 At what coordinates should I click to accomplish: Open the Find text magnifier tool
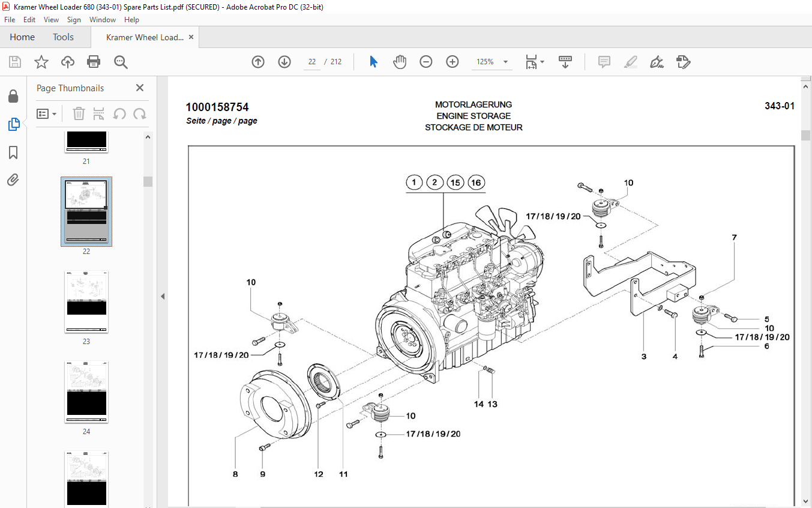click(x=121, y=62)
